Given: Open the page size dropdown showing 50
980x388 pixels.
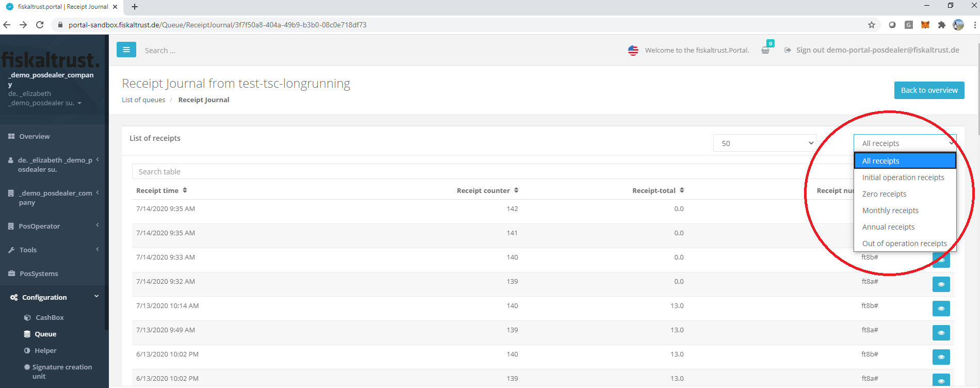Looking at the screenshot, I should 765,143.
